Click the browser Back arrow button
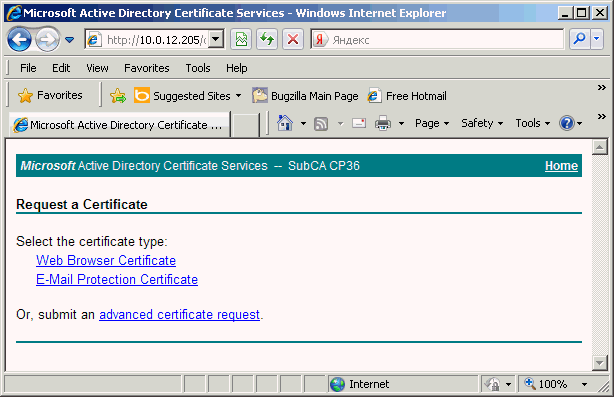 19,40
